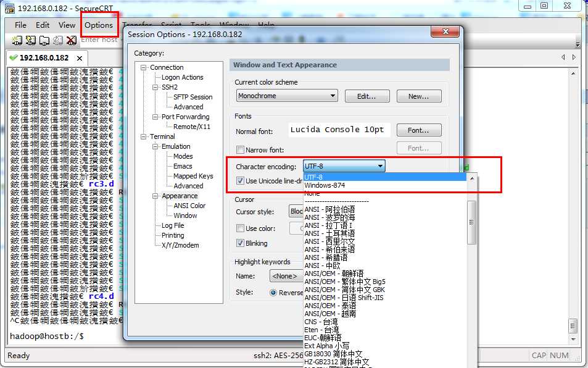This screenshot has height=368, width=588.
Task: Open the Options menu
Action: (99, 25)
